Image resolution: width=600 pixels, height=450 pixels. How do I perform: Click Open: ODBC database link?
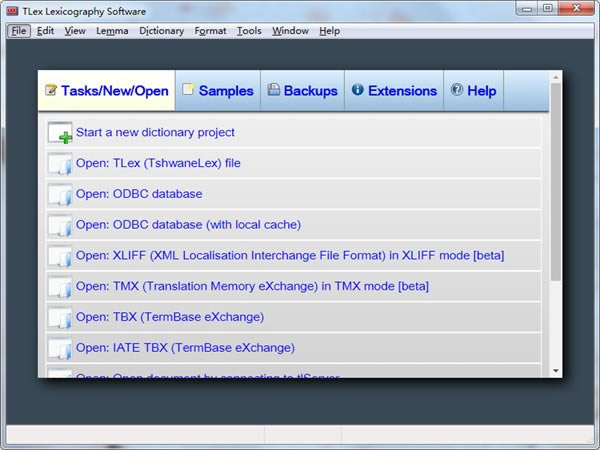tap(139, 194)
